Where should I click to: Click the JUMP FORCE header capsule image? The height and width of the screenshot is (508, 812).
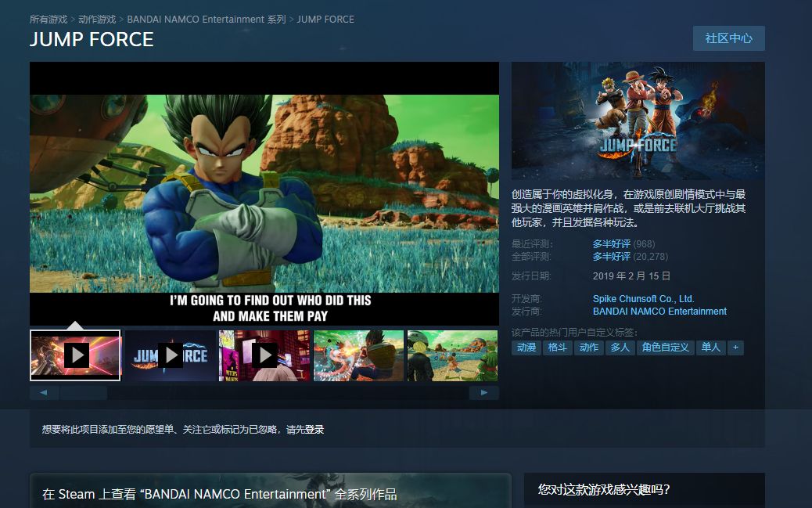click(x=638, y=121)
